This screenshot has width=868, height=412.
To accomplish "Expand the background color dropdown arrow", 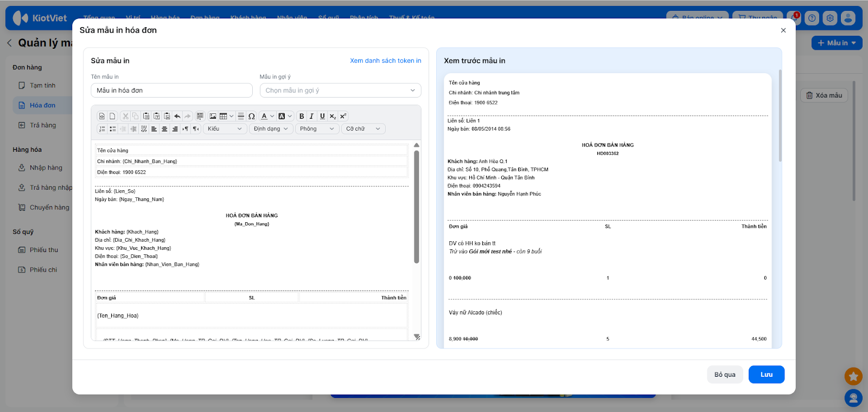I will click(x=290, y=116).
